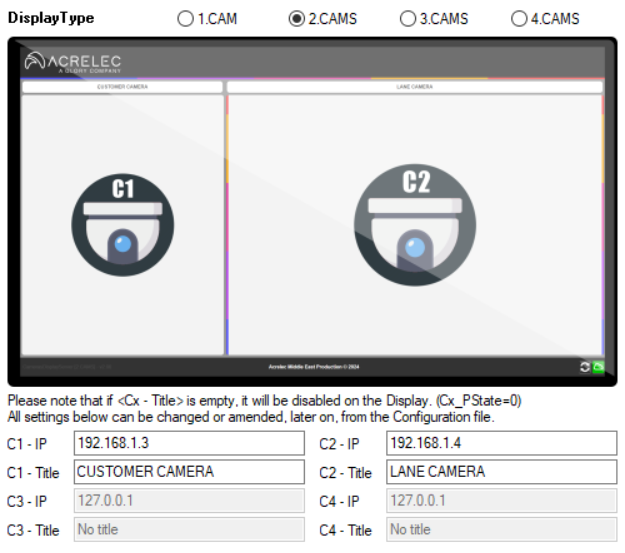Click the refresh arrows icon in preview footer
The height and width of the screenshot is (553, 625).
click(x=585, y=368)
